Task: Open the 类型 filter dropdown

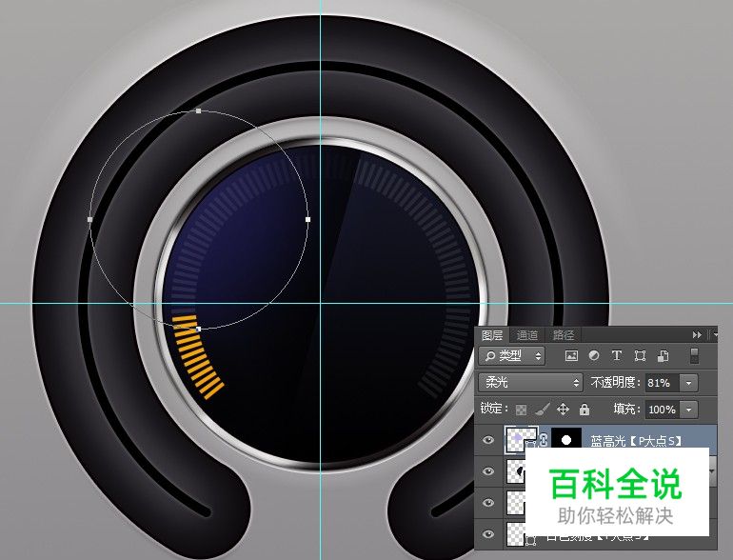Action: coord(512,356)
